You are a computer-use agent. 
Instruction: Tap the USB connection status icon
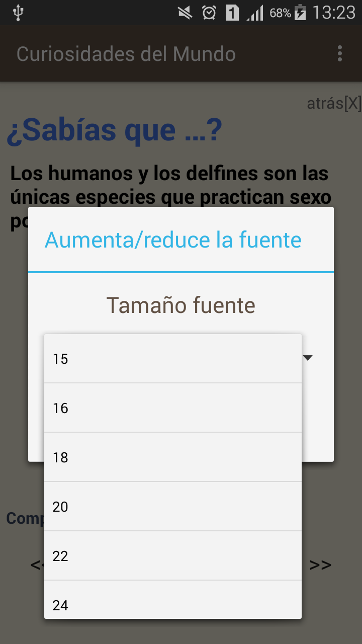(x=18, y=13)
